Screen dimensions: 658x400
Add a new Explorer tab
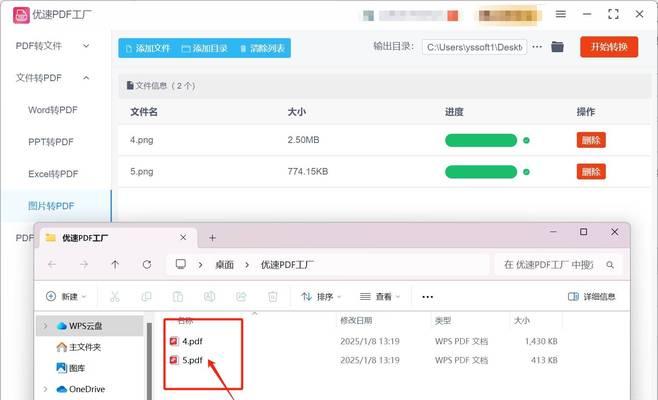click(212, 238)
